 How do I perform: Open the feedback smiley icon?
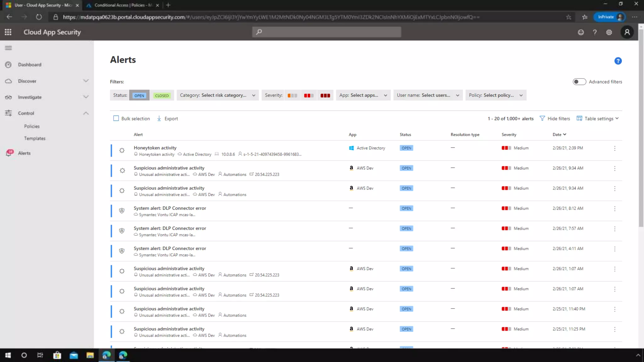(x=581, y=32)
